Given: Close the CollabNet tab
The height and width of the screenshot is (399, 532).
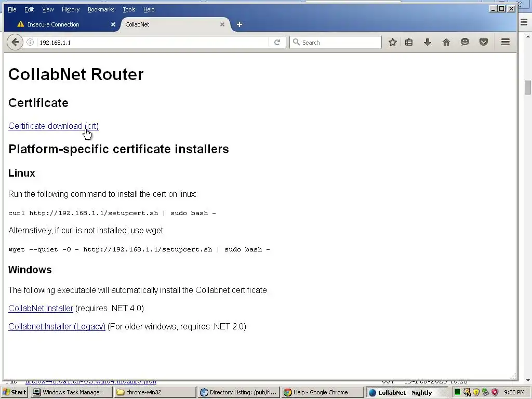Looking at the screenshot, I should 222,24.
